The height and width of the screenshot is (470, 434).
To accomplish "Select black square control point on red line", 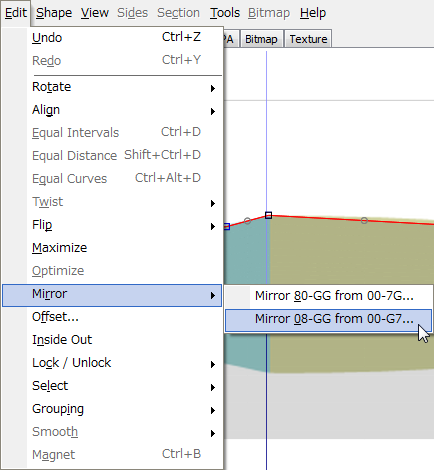I will tap(268, 215).
